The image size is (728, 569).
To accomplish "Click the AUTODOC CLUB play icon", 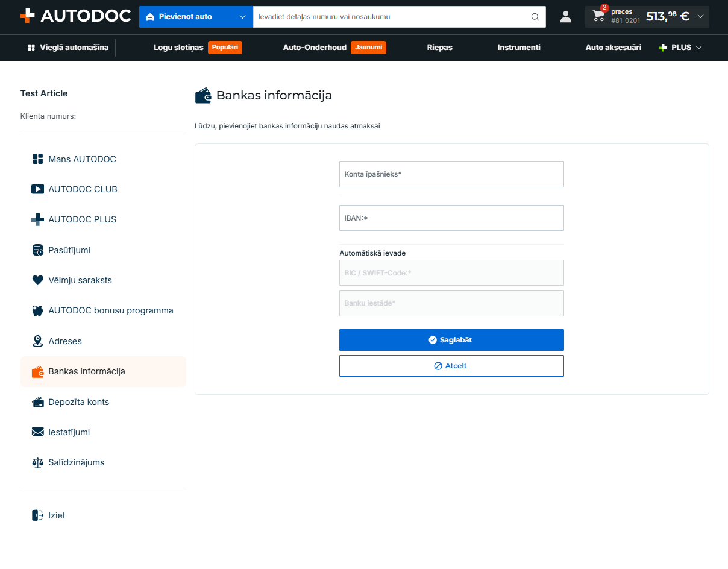I will [37, 189].
